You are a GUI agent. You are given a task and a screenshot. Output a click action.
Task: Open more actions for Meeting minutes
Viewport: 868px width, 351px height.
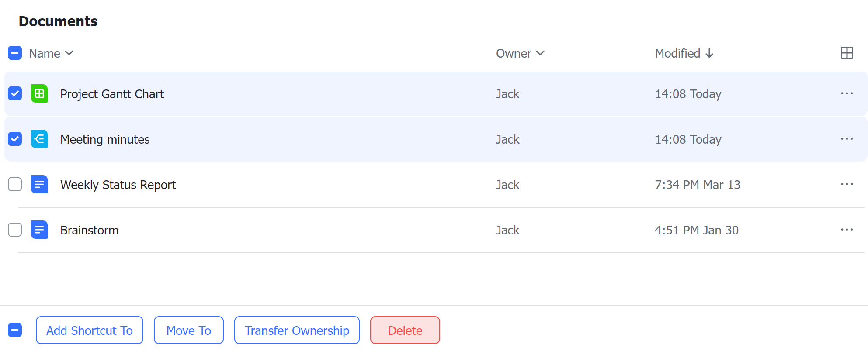(847, 139)
